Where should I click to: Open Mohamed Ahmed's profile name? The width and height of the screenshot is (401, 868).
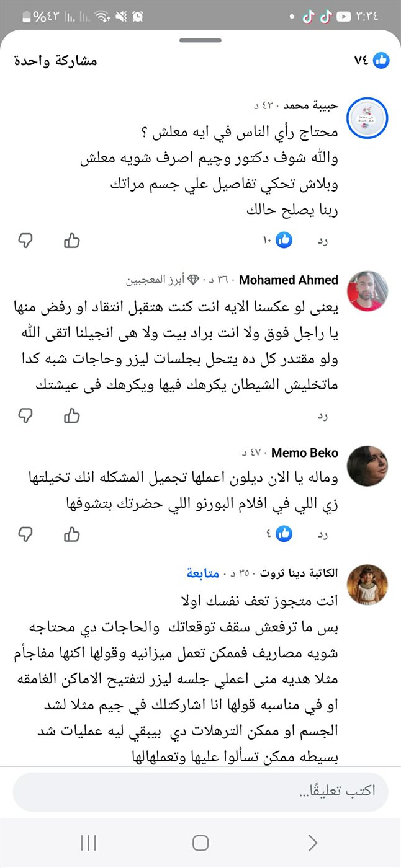(x=288, y=280)
